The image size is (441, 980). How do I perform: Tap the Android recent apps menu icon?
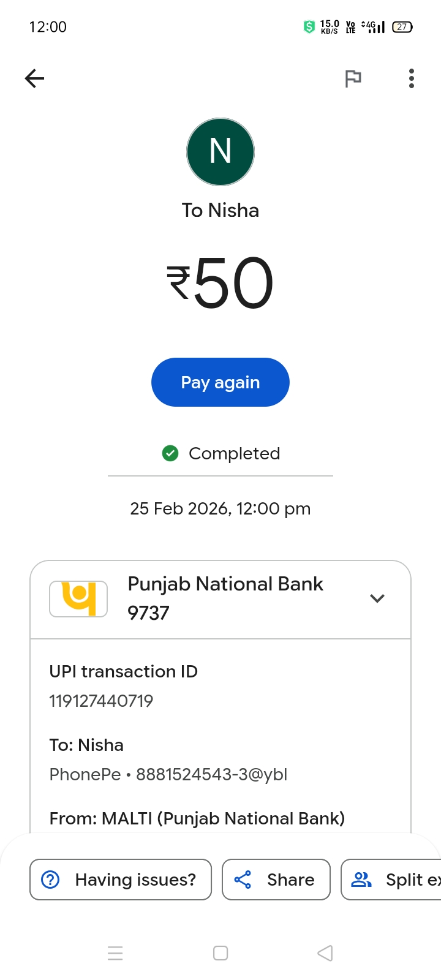115,953
